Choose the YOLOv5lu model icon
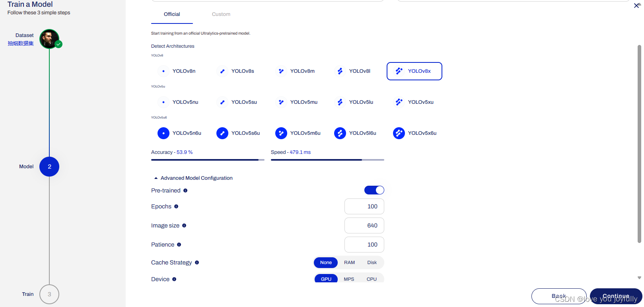This screenshot has width=644, height=307. click(x=340, y=102)
